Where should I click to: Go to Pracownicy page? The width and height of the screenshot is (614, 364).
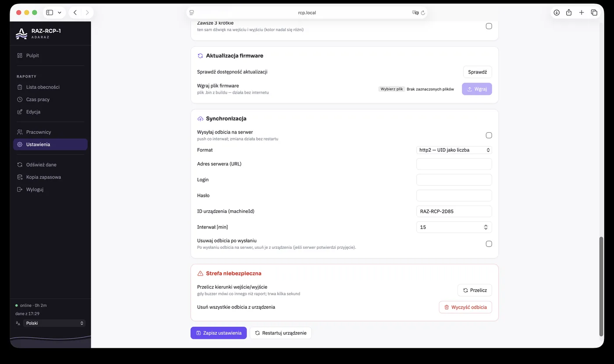click(50, 132)
